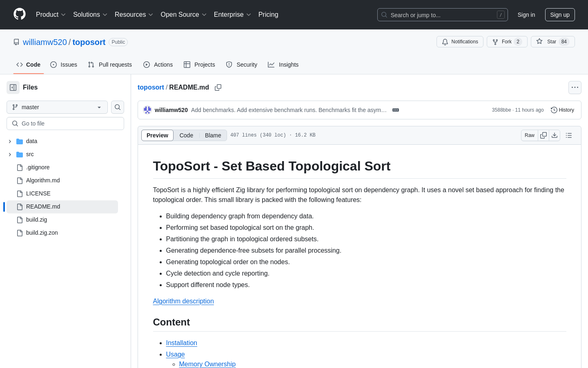Click the Notifications bell button
Image resolution: width=588 pixels, height=368 pixels.
(460, 42)
